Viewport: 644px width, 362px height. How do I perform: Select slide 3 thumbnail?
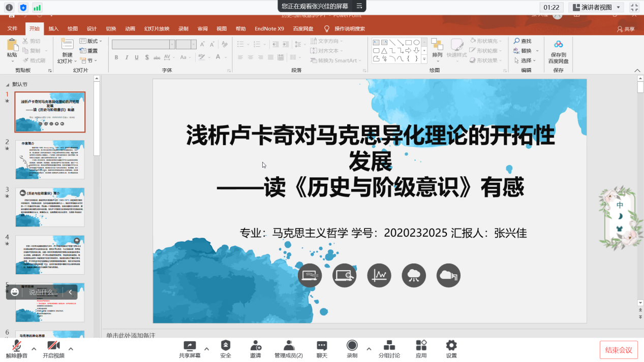(50, 207)
